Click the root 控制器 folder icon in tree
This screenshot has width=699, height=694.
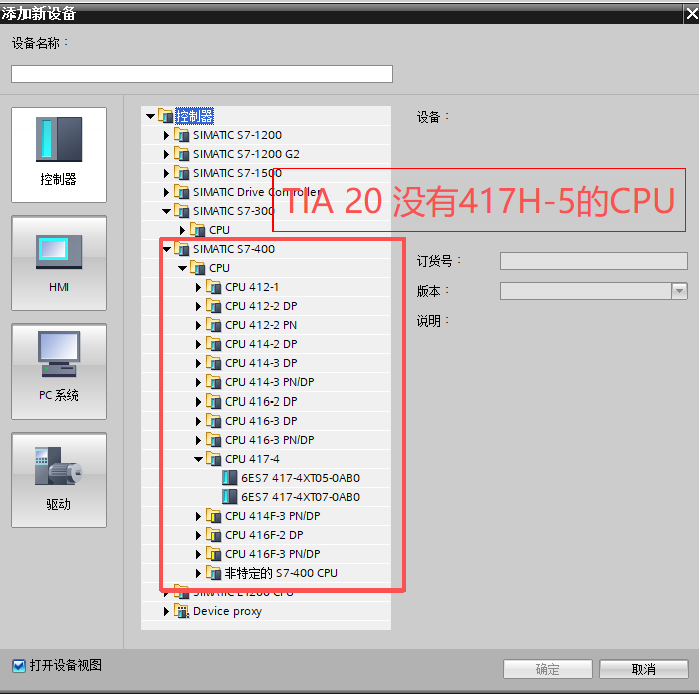pyautogui.click(x=165, y=116)
